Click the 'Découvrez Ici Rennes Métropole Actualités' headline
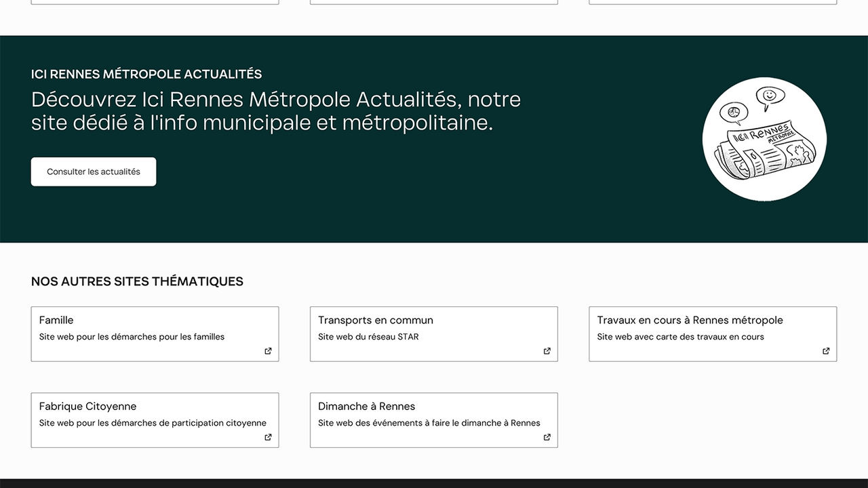The image size is (868, 488). point(275,111)
